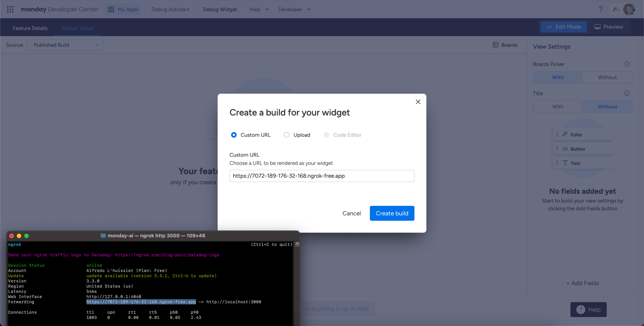This screenshot has height=326, width=644.
Task: Click the highlighted ngrok forwarding URL in terminal
Action: [141, 302]
